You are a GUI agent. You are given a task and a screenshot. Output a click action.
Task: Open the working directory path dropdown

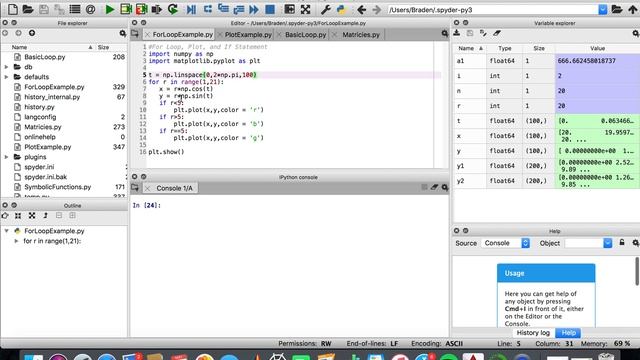pyautogui.click(x=602, y=9)
